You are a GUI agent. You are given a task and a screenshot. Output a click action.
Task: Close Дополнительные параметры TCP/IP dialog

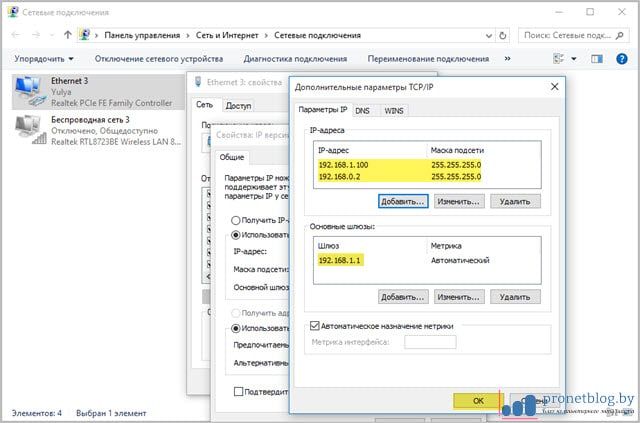point(554,87)
